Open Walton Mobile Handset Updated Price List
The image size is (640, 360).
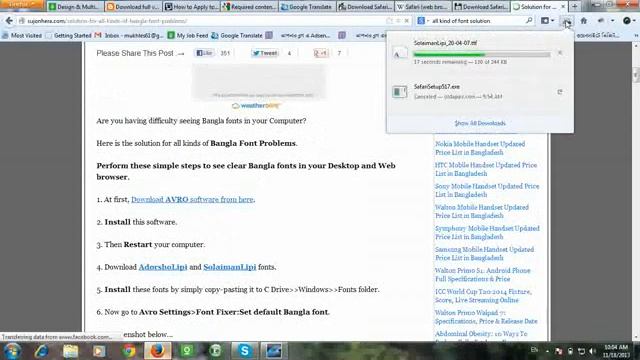point(482,211)
